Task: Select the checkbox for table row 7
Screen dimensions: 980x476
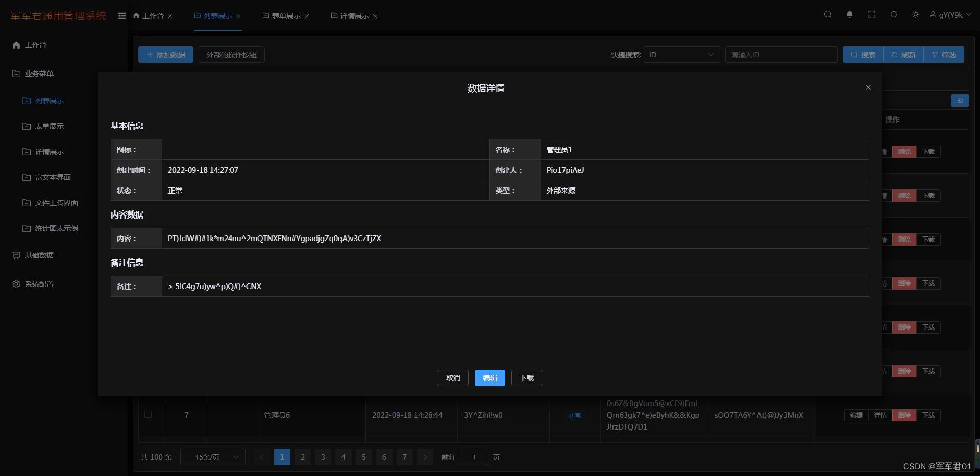Action: [149, 415]
